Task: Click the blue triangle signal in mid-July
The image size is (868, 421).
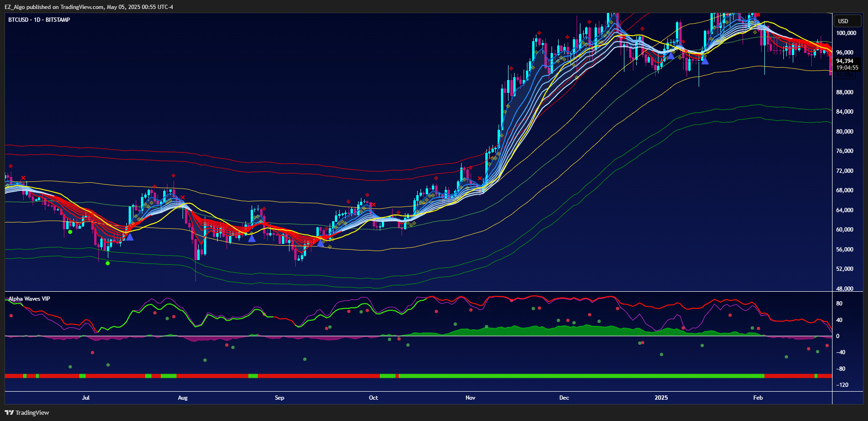Action: point(129,237)
